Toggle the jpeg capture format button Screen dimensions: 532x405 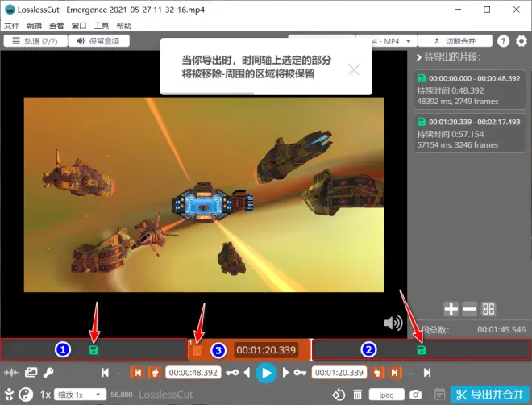click(386, 395)
